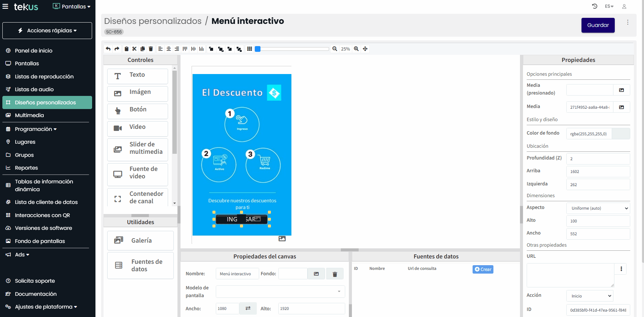
Task: Click the zoom in magnifier icon
Action: (x=356, y=49)
